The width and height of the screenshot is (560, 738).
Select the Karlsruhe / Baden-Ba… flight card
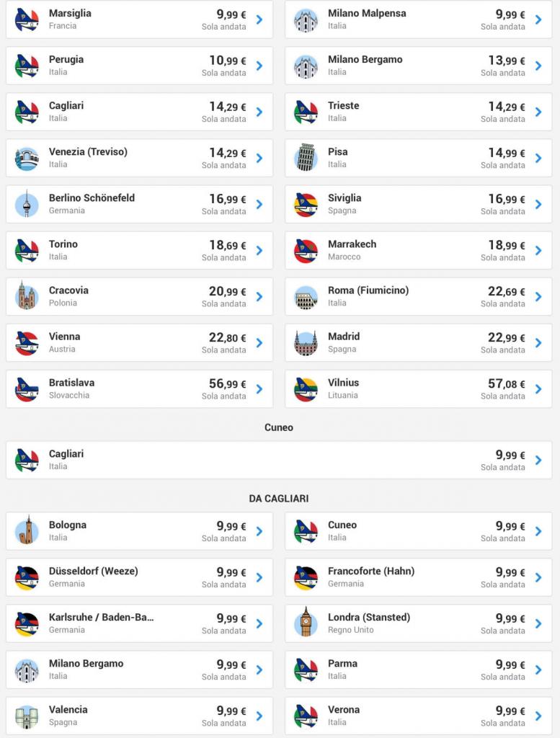click(139, 623)
